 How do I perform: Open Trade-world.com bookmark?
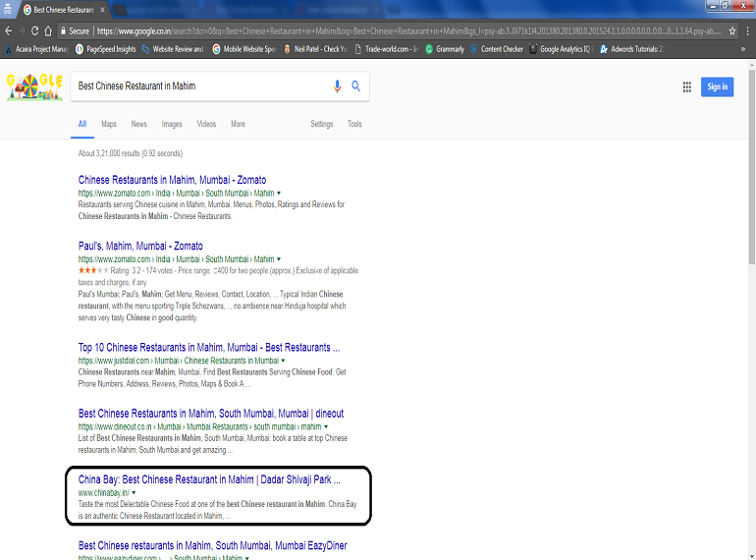(386, 49)
